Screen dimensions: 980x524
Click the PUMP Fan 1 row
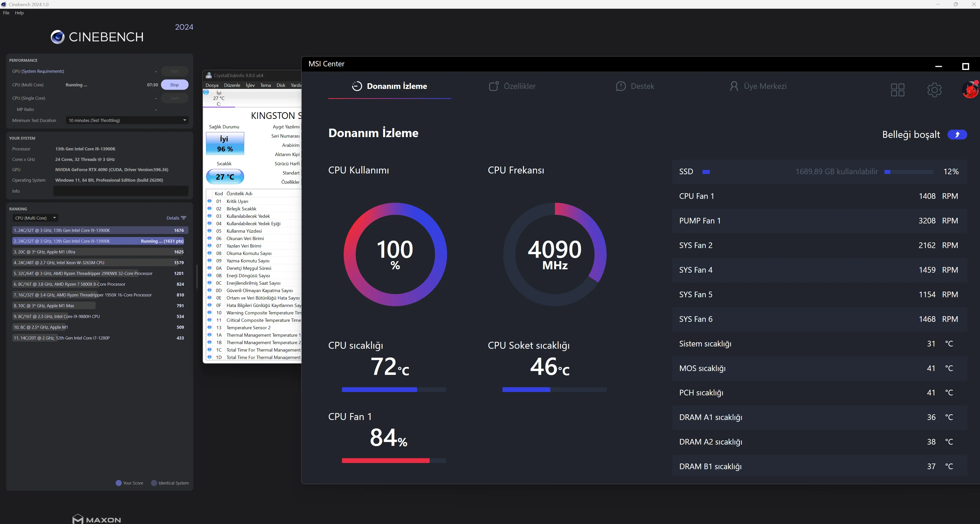point(819,221)
